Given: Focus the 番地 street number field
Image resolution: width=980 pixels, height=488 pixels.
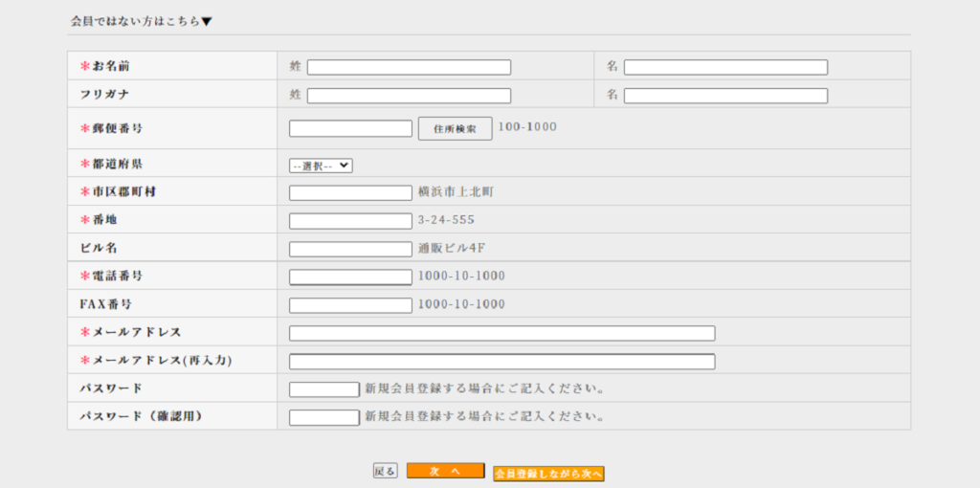Looking at the screenshot, I should tap(350, 221).
